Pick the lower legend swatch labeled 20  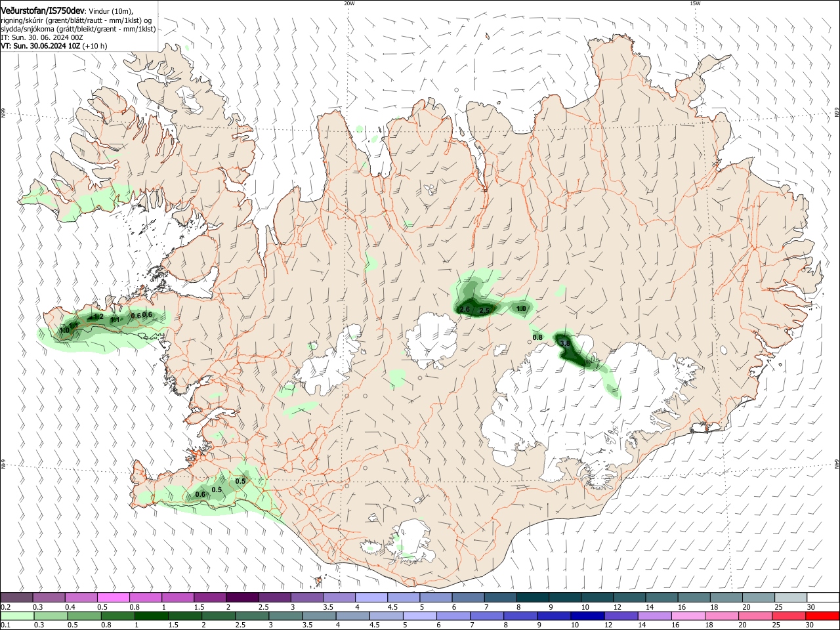coord(755,616)
